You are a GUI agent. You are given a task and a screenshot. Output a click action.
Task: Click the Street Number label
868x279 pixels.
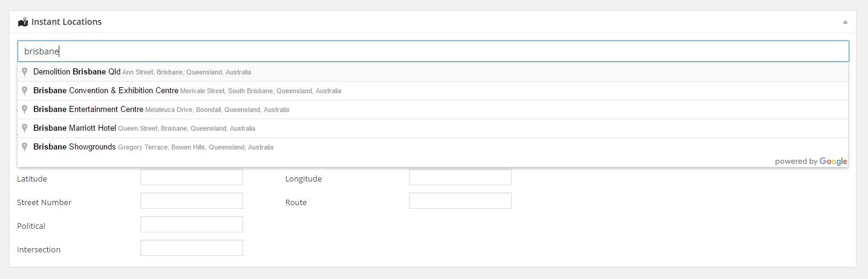pyautogui.click(x=44, y=203)
